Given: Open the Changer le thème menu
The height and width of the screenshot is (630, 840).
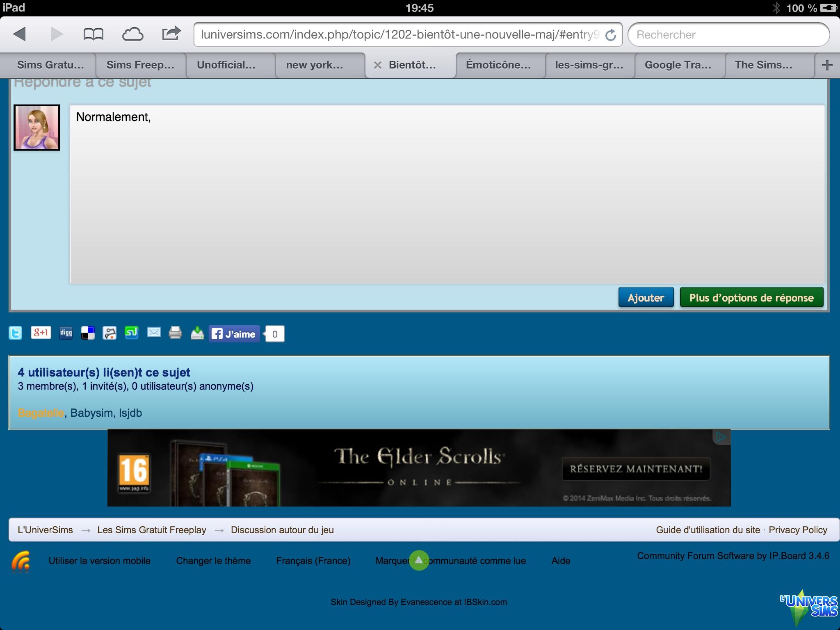Looking at the screenshot, I should click(213, 561).
